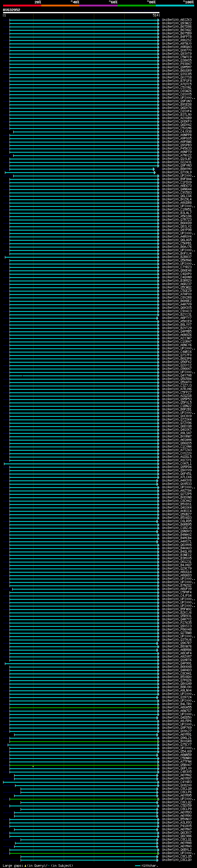Select label UniRef100_P45633
The width and height of the screenshot is (197, 868).
pyautogui.click(x=177, y=149)
